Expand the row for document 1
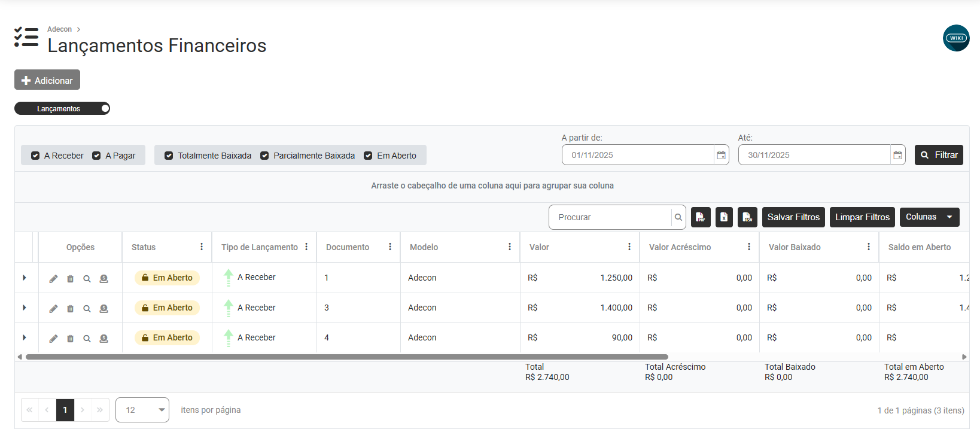 [x=25, y=278]
